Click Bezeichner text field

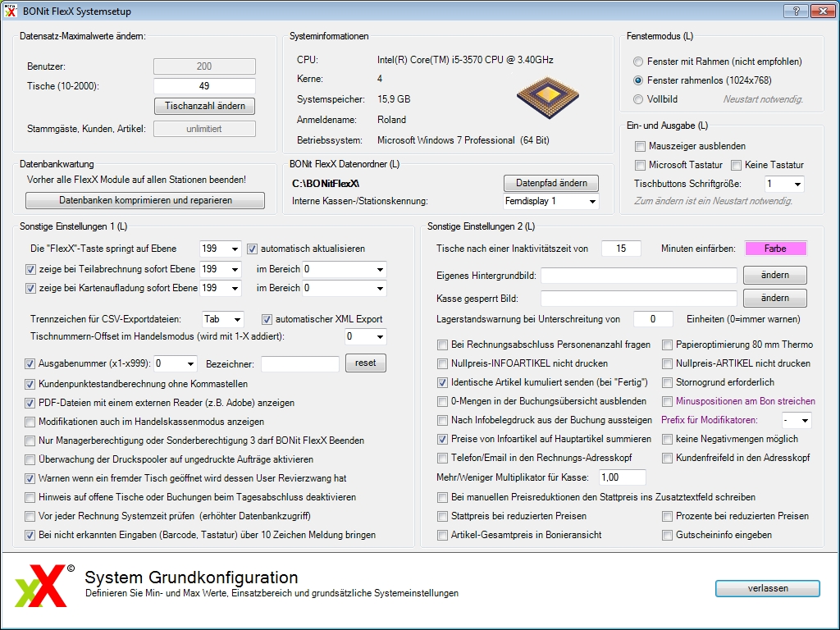pos(300,364)
